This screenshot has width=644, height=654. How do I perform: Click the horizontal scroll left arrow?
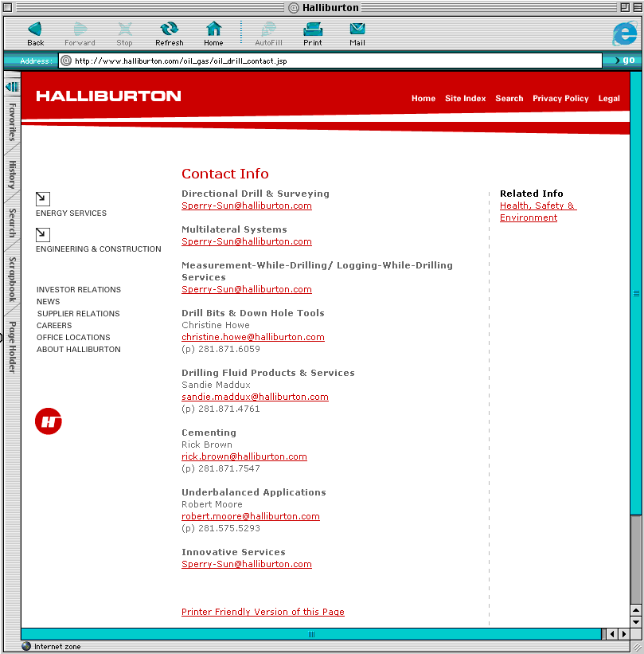click(612, 634)
